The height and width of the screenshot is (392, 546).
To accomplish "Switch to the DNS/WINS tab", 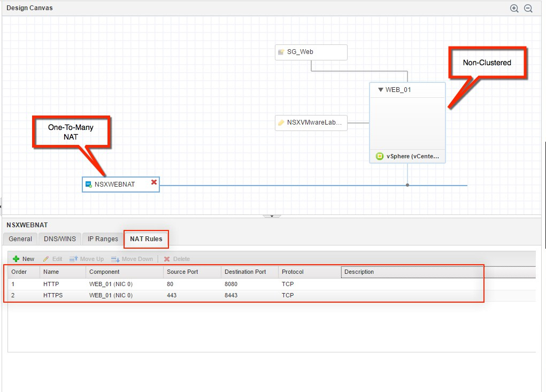I will point(60,239).
